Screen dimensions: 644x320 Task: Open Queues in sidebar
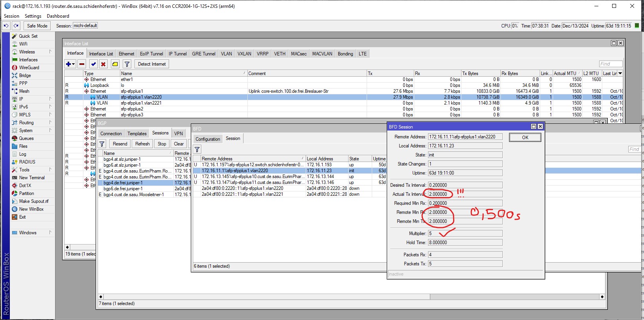(x=26, y=138)
